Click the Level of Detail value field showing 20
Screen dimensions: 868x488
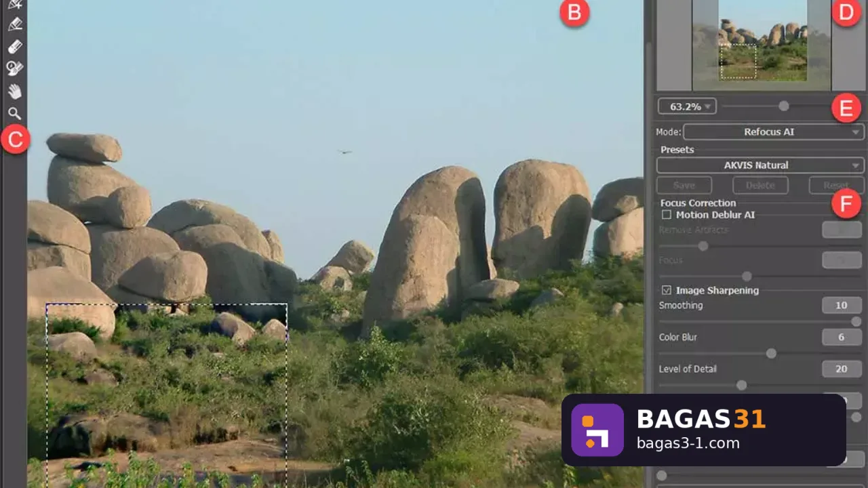pos(842,369)
